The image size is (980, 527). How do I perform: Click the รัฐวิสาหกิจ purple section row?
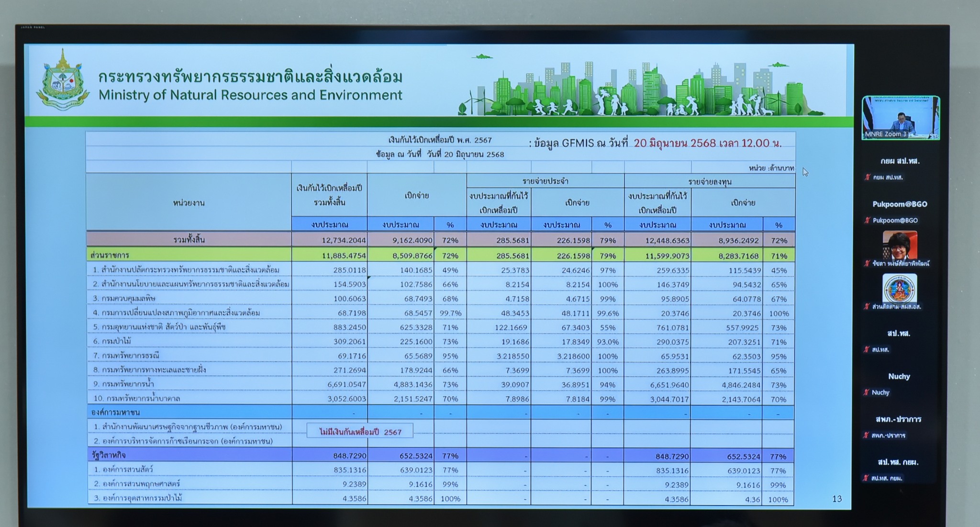pos(440,455)
